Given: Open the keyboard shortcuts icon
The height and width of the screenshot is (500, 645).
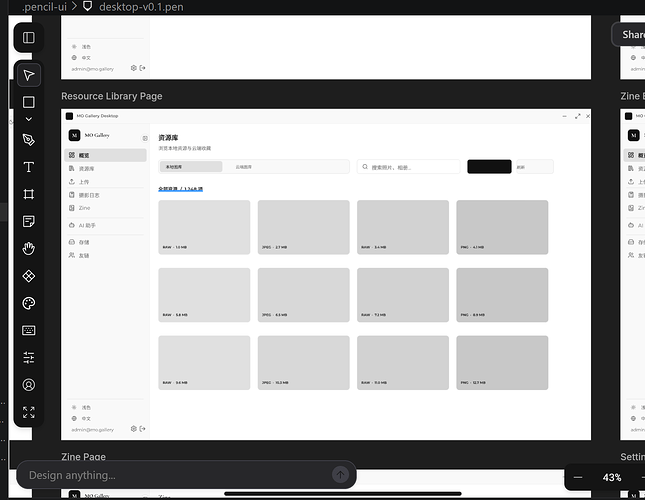Looking at the screenshot, I should coord(28,330).
